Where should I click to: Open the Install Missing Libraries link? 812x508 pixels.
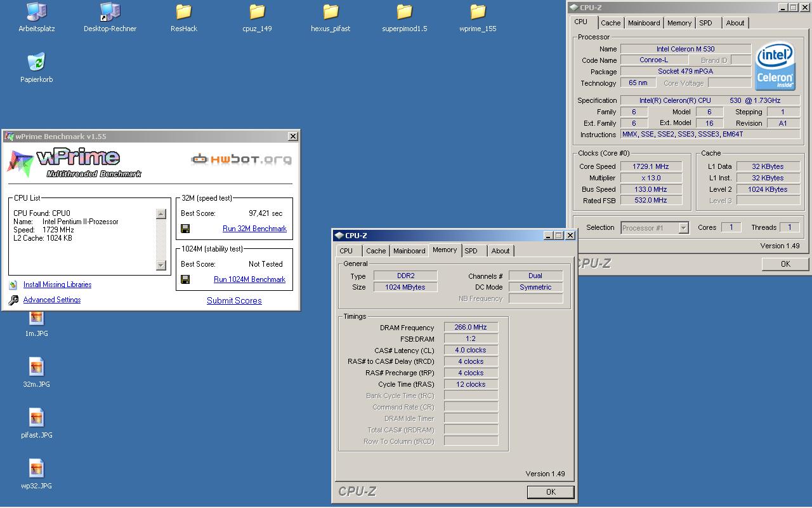click(x=57, y=285)
